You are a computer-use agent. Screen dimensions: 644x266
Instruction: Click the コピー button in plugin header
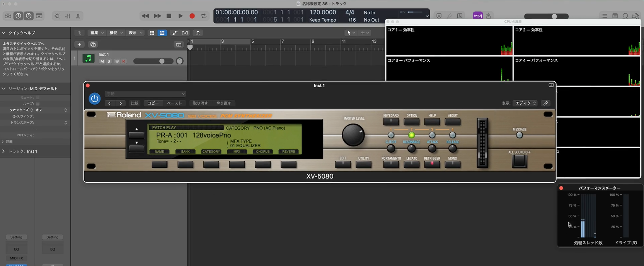click(x=153, y=103)
